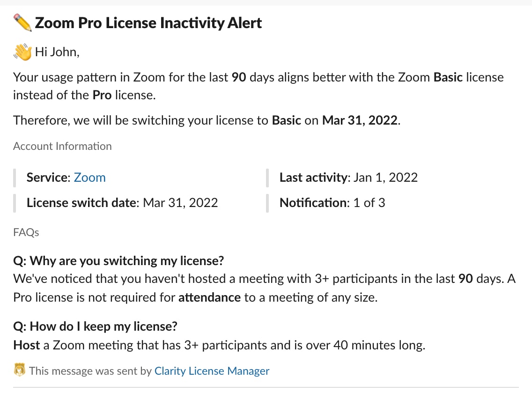This screenshot has width=532, height=400.
Task: Click the Notification 1 of 3 field
Action: [332, 203]
